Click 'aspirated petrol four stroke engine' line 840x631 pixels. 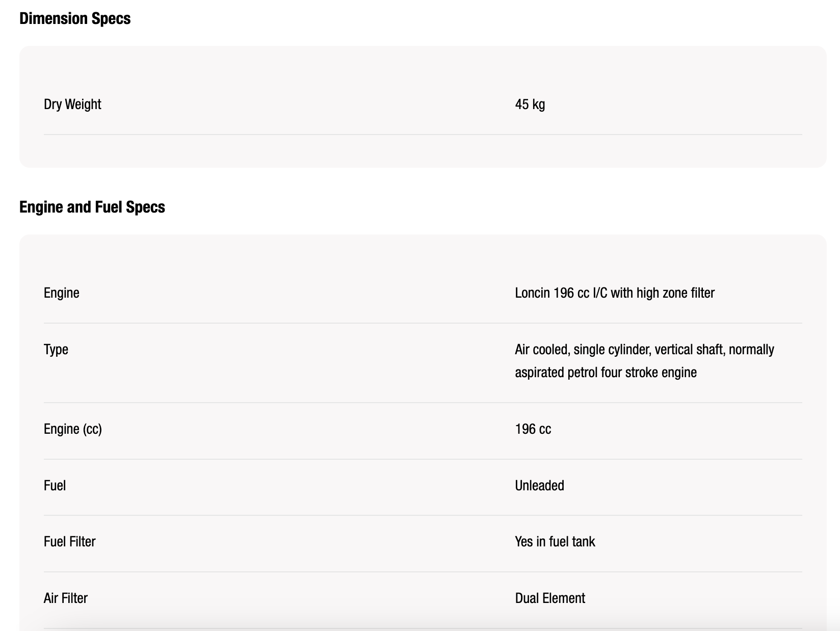[x=606, y=373]
